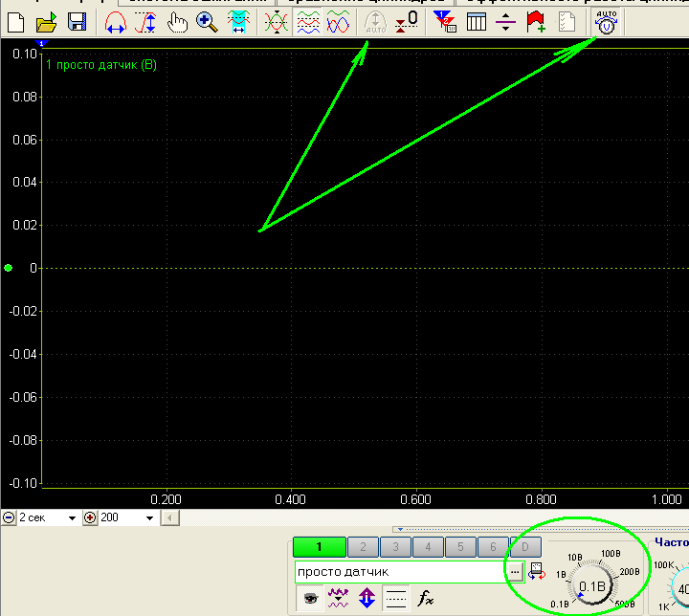Click the scroll-left arrow below graph
This screenshot has height=616, width=689.
click(x=170, y=518)
